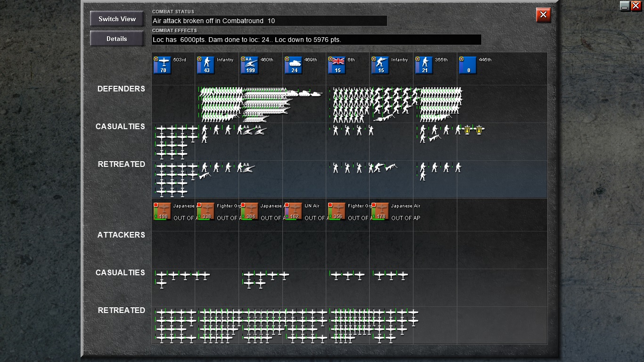
Task: Open the combat Details button
Action: [x=117, y=39]
